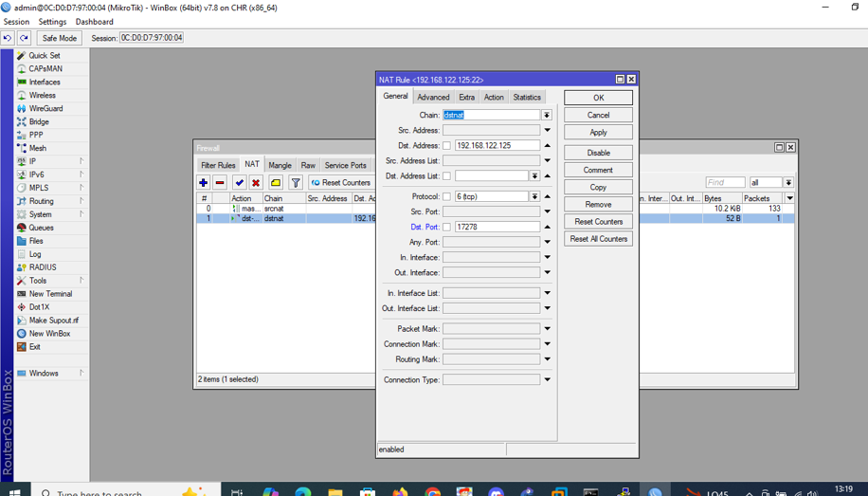868x496 pixels.
Task: Open the Firewall find filter 'all' dropdown
Action: 788,182
